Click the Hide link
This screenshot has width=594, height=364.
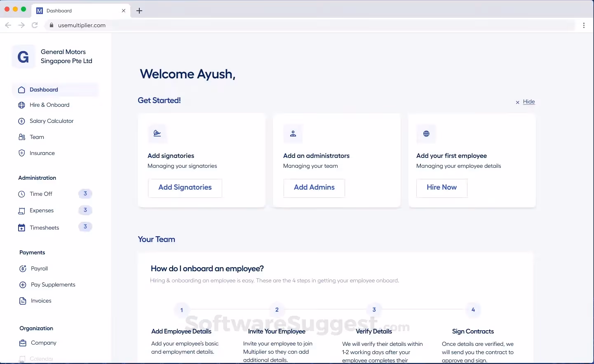pos(529,102)
